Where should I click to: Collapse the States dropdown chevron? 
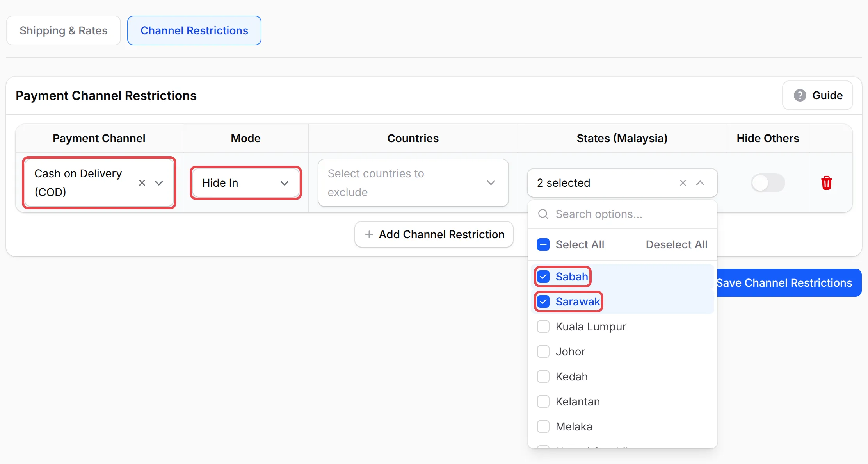click(700, 183)
